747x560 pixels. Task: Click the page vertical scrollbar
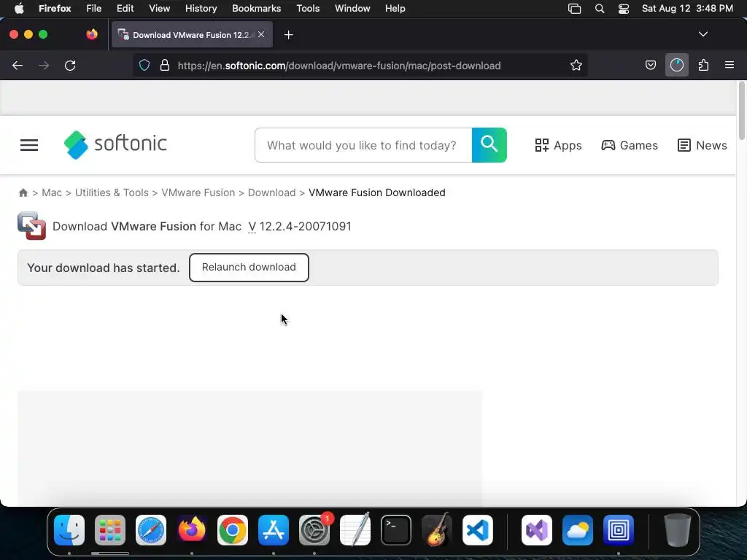click(741, 111)
